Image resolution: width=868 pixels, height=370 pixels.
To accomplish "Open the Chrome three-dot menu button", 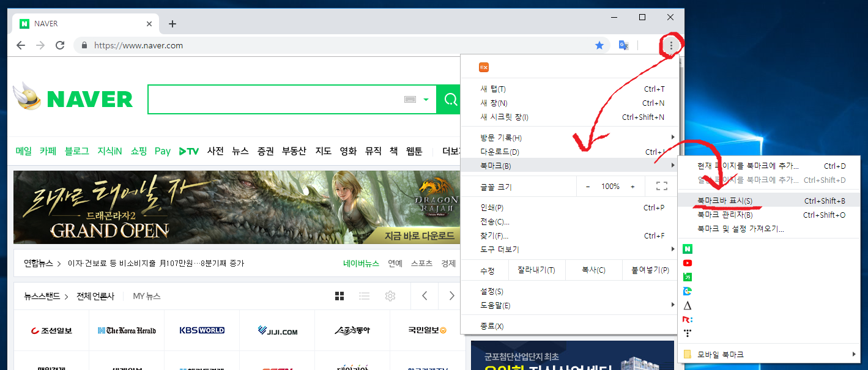I will tap(671, 45).
